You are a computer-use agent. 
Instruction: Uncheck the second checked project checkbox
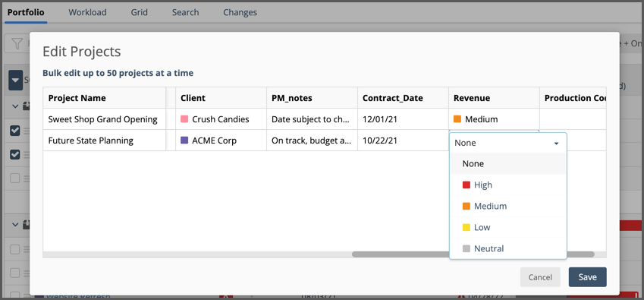14,154
